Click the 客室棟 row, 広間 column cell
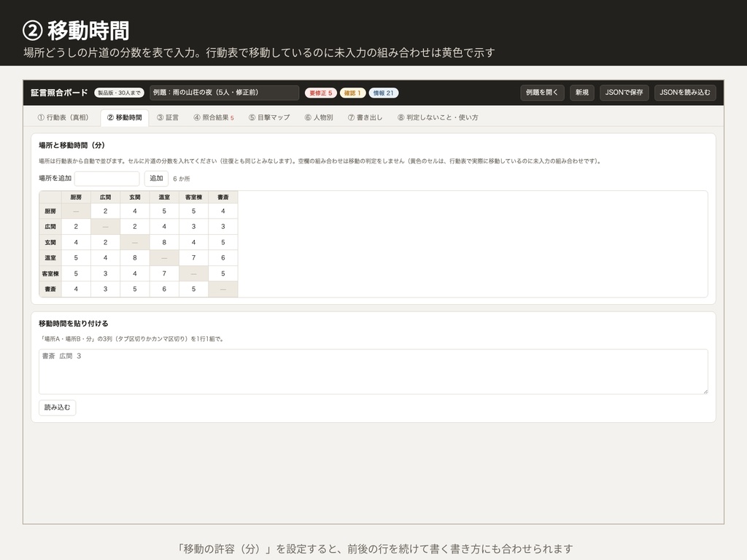The image size is (747, 560). click(105, 273)
